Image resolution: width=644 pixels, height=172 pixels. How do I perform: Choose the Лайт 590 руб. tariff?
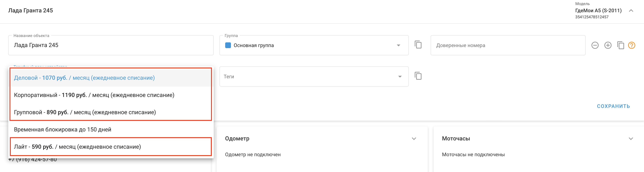[x=77, y=147]
